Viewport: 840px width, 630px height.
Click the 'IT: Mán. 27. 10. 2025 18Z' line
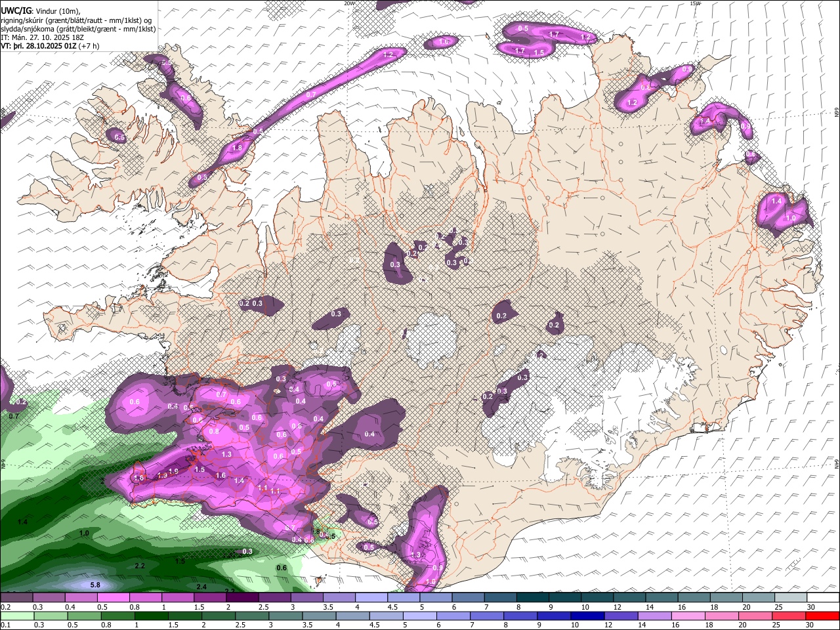point(42,37)
